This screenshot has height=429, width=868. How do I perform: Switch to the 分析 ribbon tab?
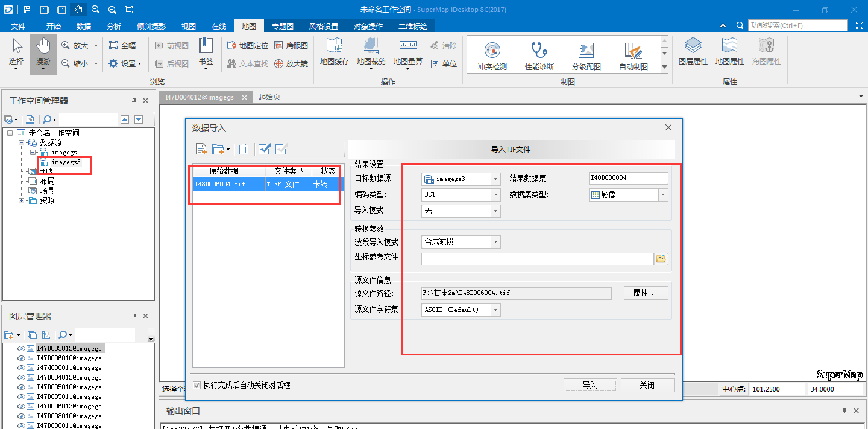113,26
